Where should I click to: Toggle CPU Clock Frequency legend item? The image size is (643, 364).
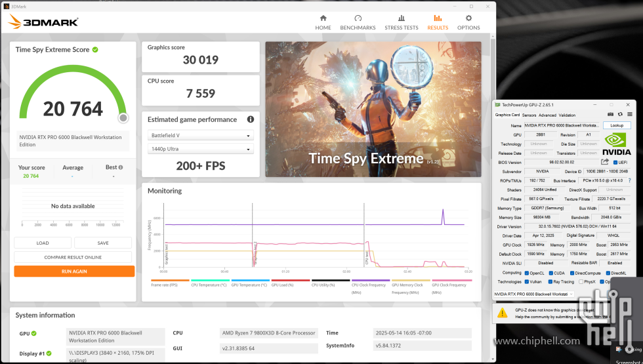click(x=371, y=287)
